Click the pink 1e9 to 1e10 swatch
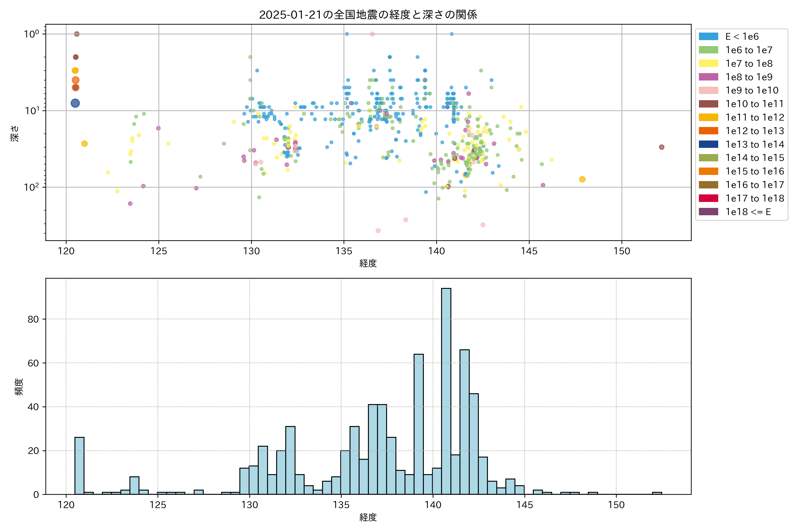This screenshot has width=798, height=532. (x=708, y=90)
